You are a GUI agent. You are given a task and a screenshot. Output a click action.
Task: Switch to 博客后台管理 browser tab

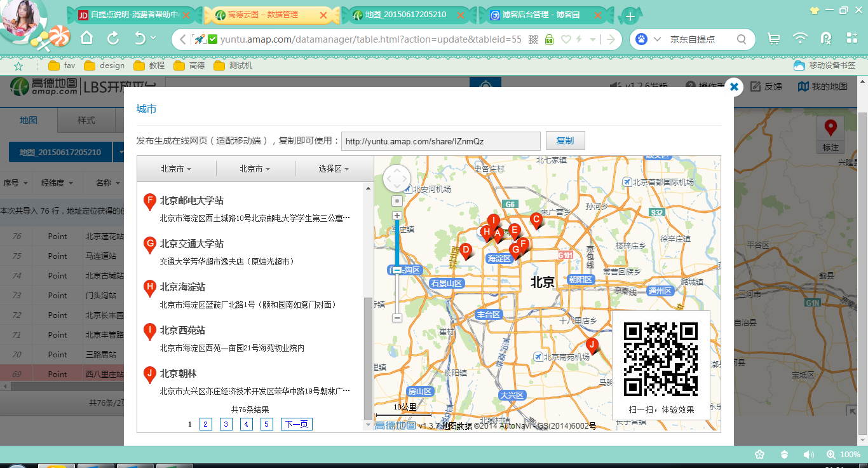(x=545, y=15)
